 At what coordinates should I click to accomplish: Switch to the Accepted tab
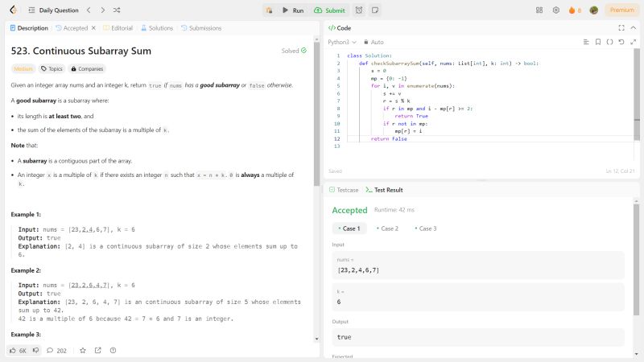(72, 28)
